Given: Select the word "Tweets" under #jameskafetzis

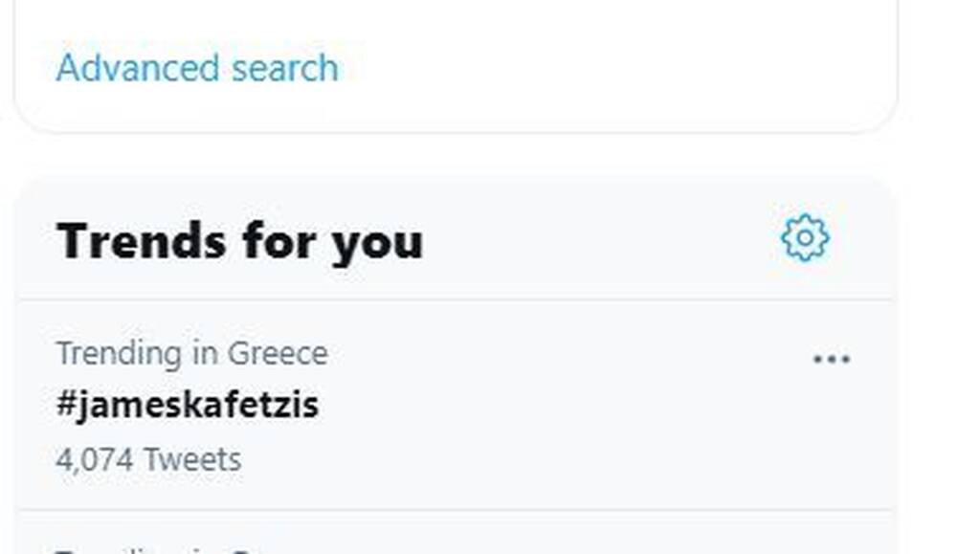Looking at the screenshot, I should [192, 459].
